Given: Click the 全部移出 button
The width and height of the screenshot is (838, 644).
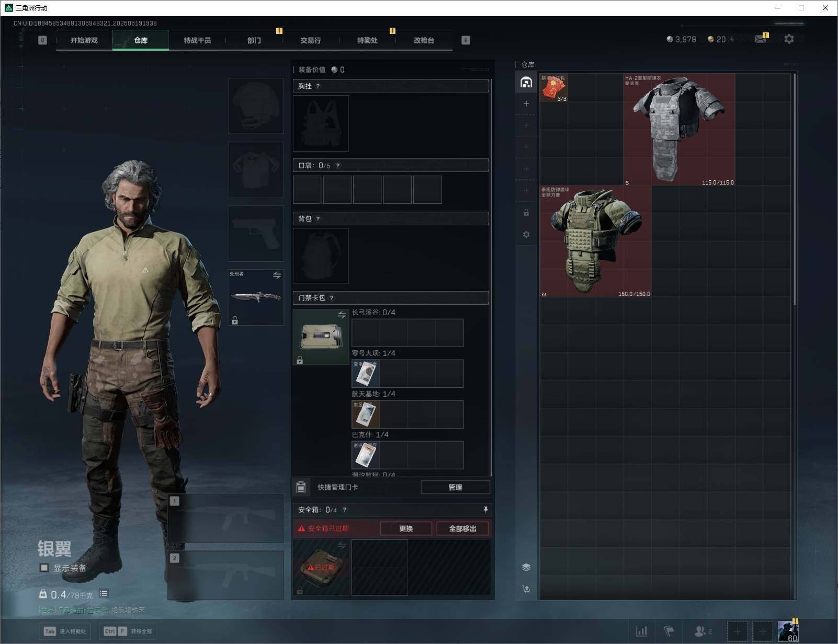Looking at the screenshot, I should (x=462, y=528).
